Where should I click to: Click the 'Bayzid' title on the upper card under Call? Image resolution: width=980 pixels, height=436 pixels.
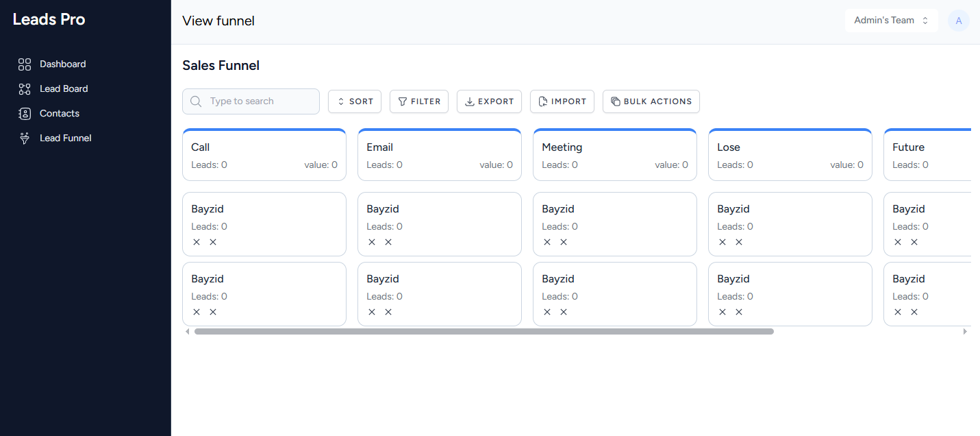208,209
